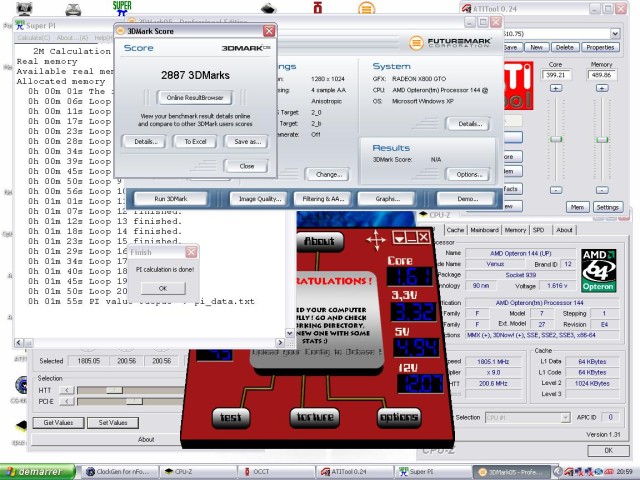Open the démarrer Start button
The width and height of the screenshot is (640, 480).
click(38, 472)
